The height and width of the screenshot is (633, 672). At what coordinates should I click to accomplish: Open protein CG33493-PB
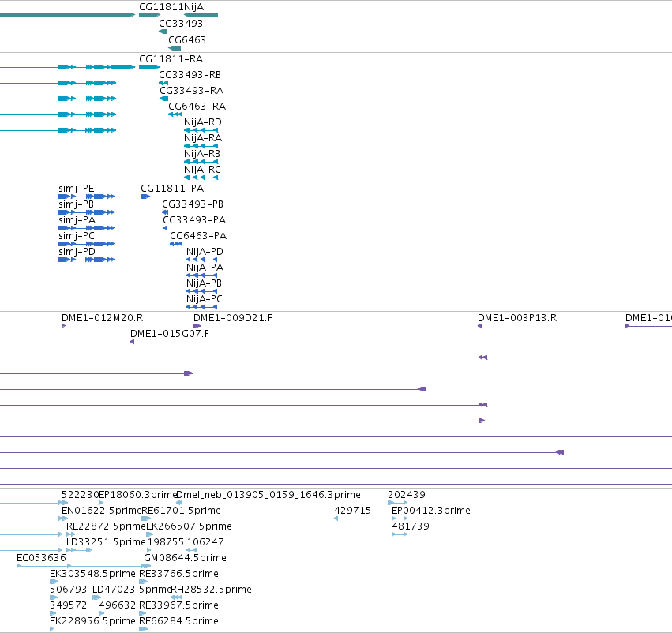pos(193,204)
